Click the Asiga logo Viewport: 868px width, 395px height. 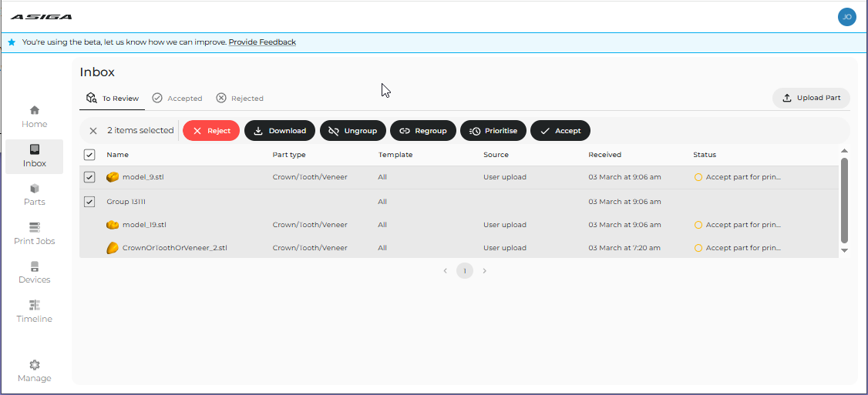(x=41, y=17)
